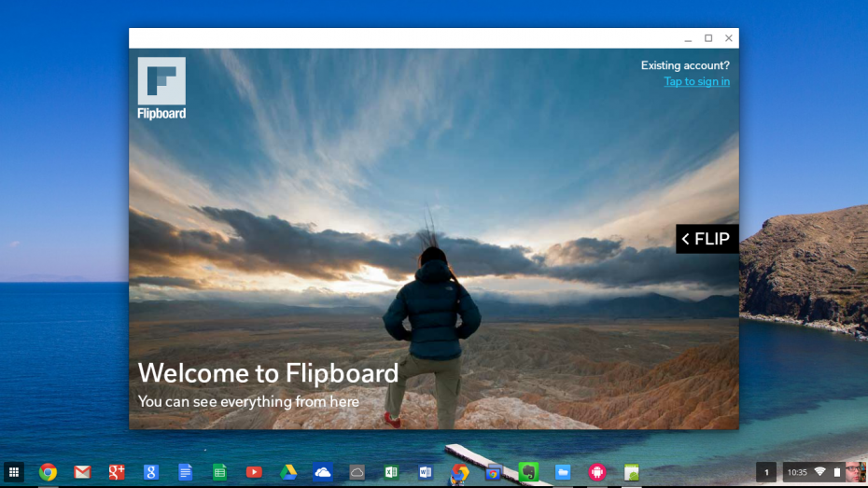This screenshot has width=868, height=488.
Task: Minimize the Flipboard window
Action: 688,38
